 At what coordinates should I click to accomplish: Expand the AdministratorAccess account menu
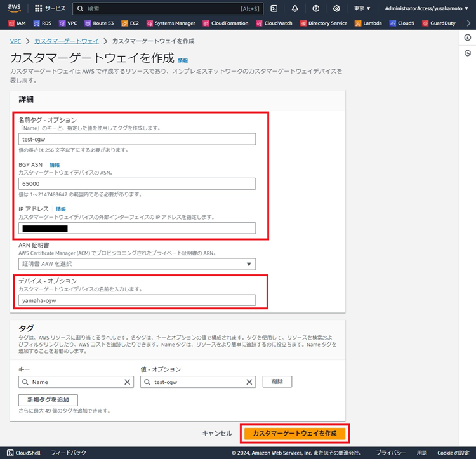click(x=426, y=8)
